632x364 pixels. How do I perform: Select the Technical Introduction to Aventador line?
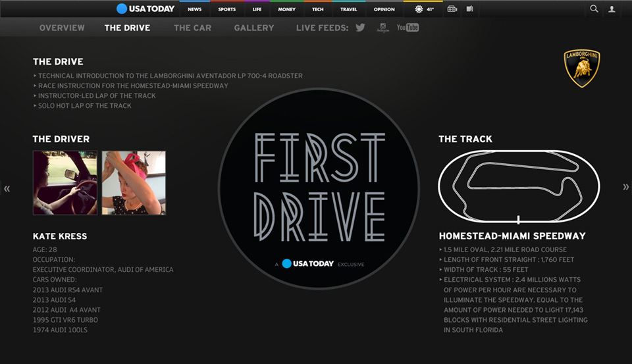click(170, 76)
